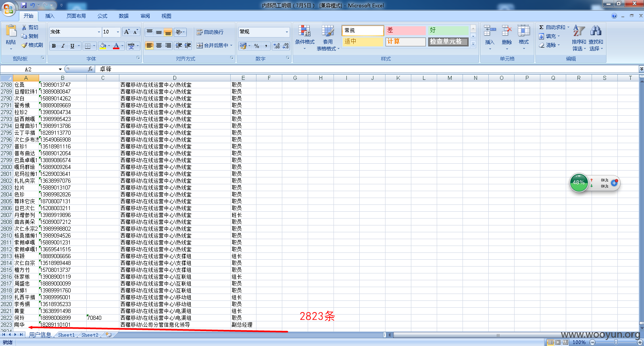Switch to the Sheet1 worksheet tab
The image size is (644, 346).
(66, 335)
